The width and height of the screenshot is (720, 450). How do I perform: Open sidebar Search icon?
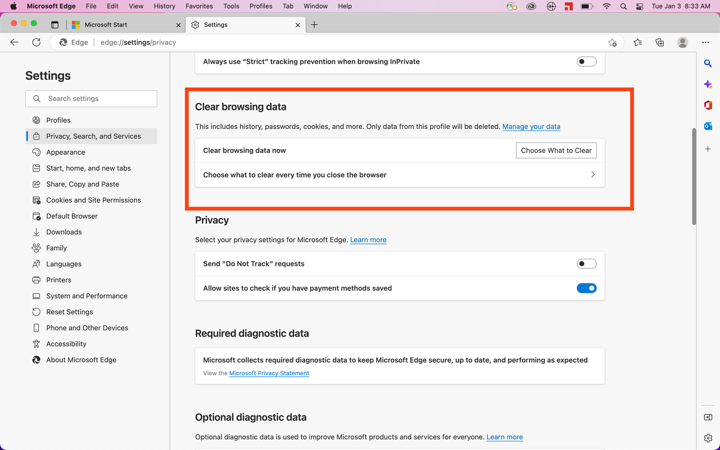tap(708, 63)
